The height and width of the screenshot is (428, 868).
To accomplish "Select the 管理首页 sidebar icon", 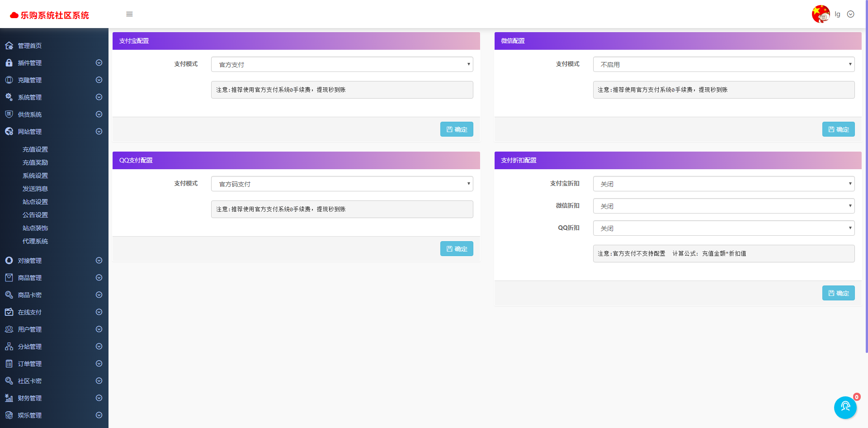I will pos(9,45).
